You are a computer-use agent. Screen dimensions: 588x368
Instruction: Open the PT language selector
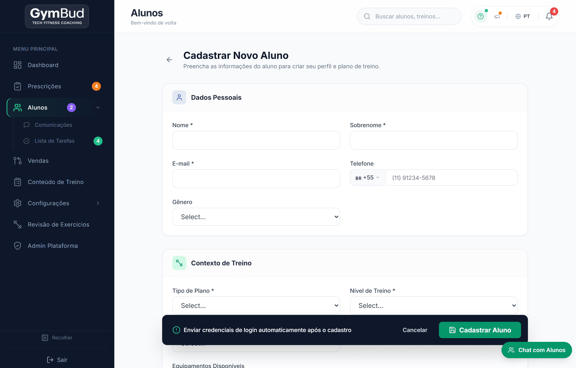coord(523,16)
